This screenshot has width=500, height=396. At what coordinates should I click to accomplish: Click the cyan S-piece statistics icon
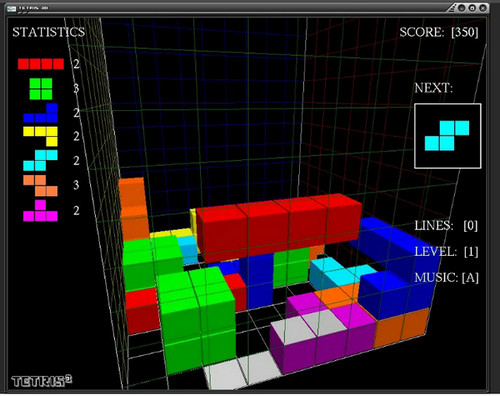[x=40, y=160]
